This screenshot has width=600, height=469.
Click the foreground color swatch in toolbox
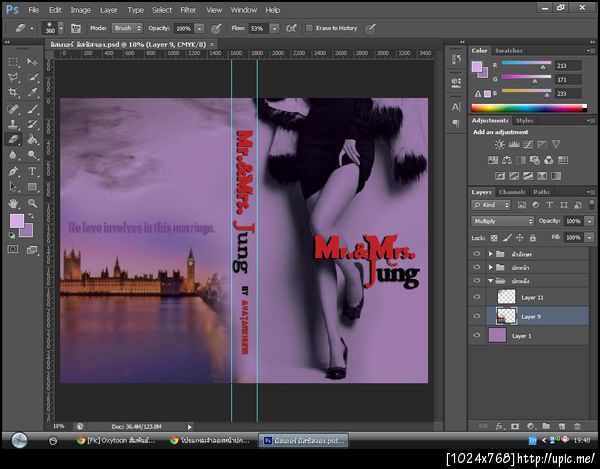16,221
